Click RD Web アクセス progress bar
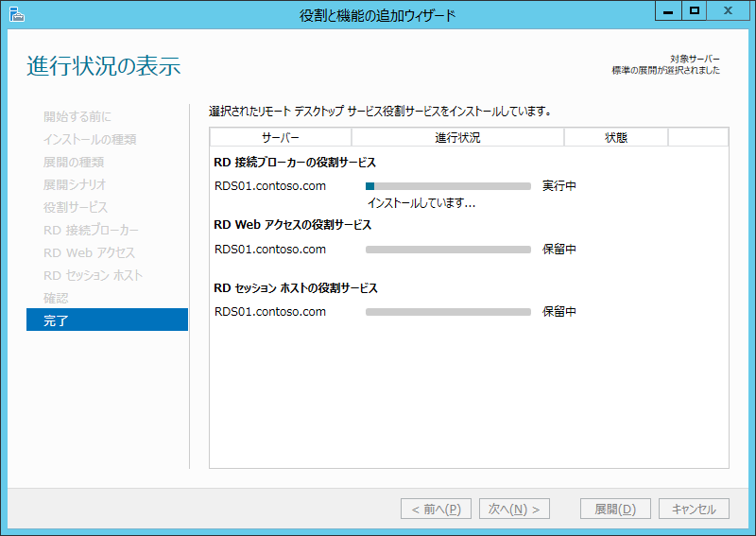 (x=448, y=250)
